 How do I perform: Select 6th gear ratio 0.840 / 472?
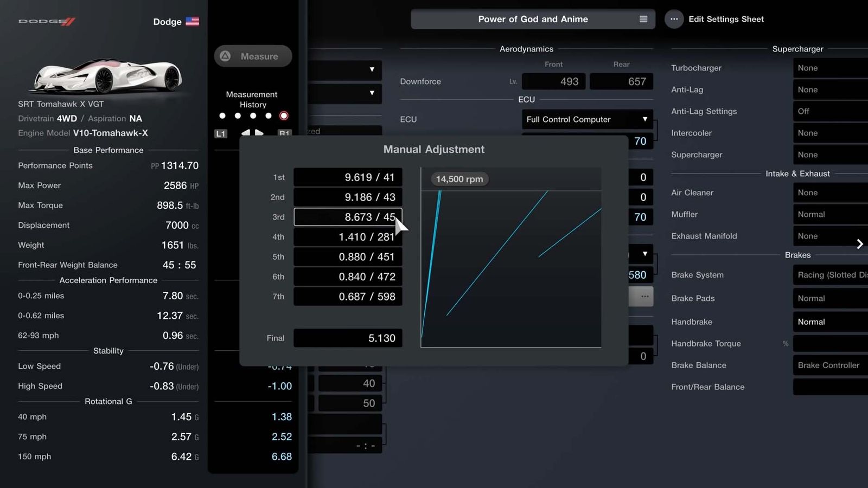pyautogui.click(x=348, y=277)
